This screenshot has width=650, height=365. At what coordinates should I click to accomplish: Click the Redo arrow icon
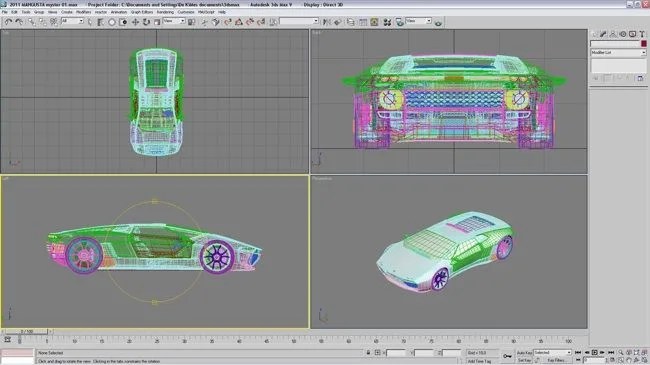[x=19, y=22]
